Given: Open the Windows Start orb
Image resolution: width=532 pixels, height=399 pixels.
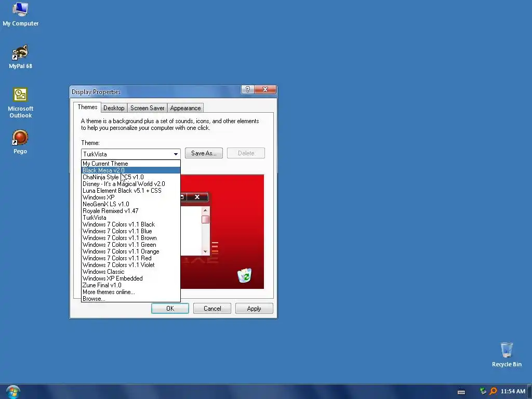Looking at the screenshot, I should tap(13, 392).
